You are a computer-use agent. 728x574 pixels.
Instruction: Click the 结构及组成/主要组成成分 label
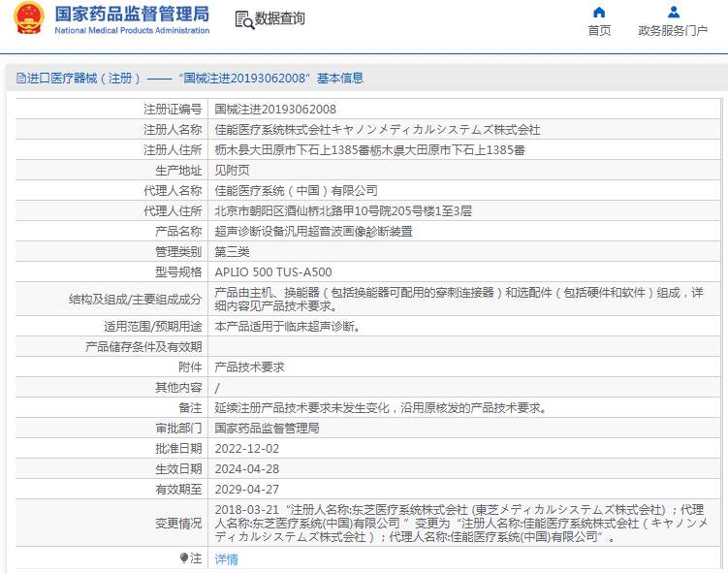coord(136,300)
